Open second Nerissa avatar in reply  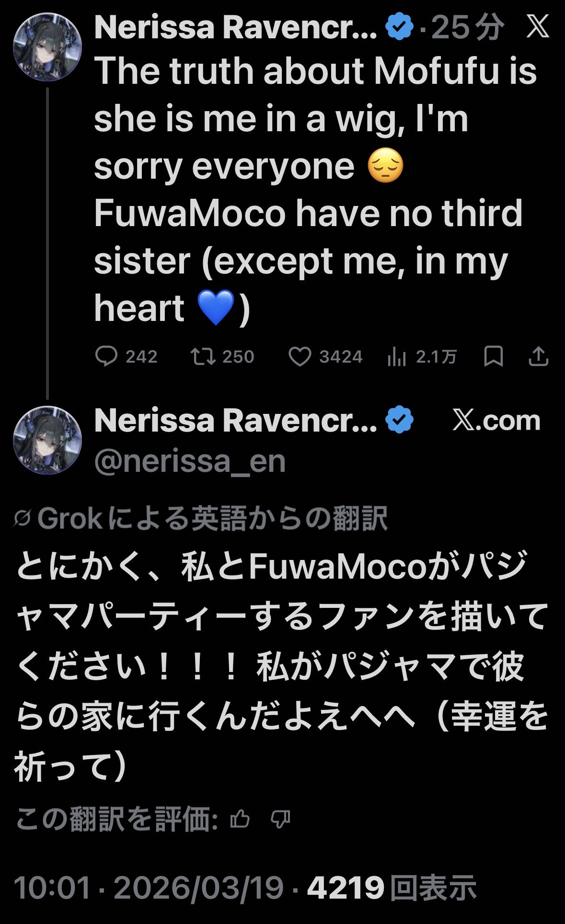pyautogui.click(x=47, y=440)
